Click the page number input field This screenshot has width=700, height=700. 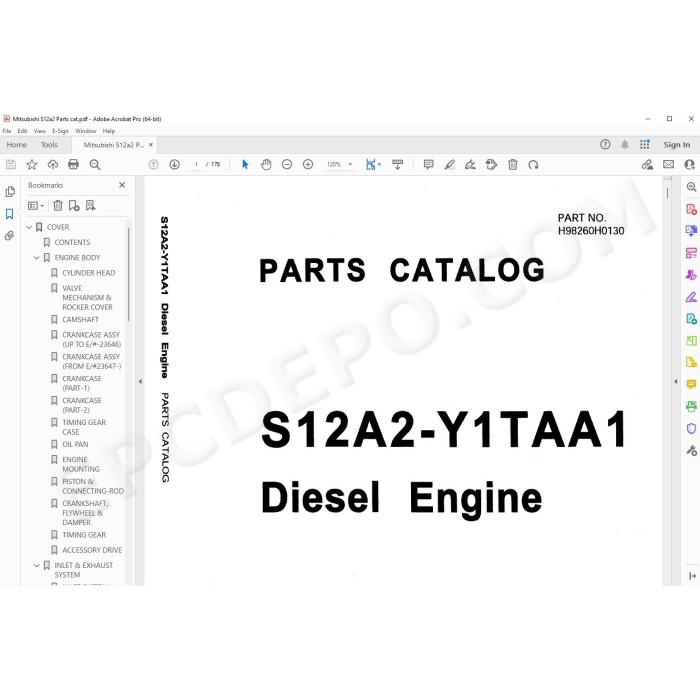(196, 165)
